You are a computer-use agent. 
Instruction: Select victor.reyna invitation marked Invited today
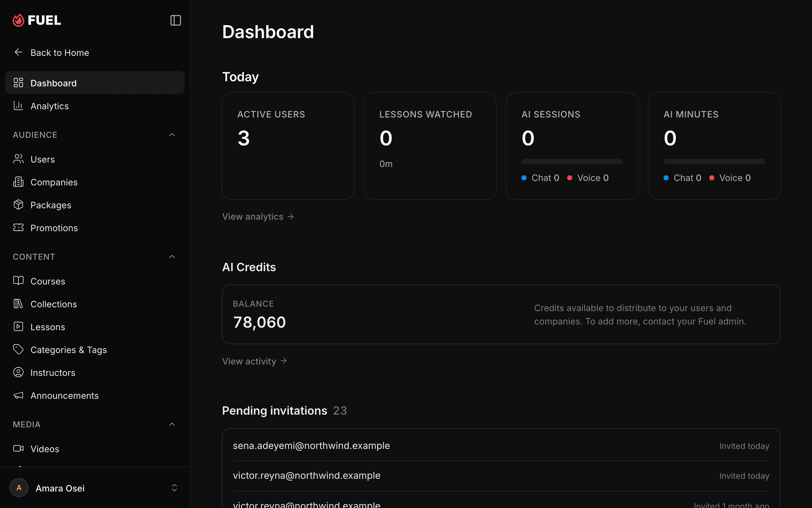pos(501,475)
